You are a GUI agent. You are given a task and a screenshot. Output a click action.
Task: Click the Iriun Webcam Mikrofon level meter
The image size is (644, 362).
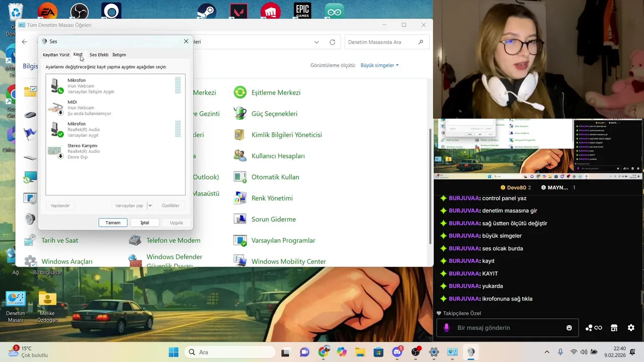point(178,85)
